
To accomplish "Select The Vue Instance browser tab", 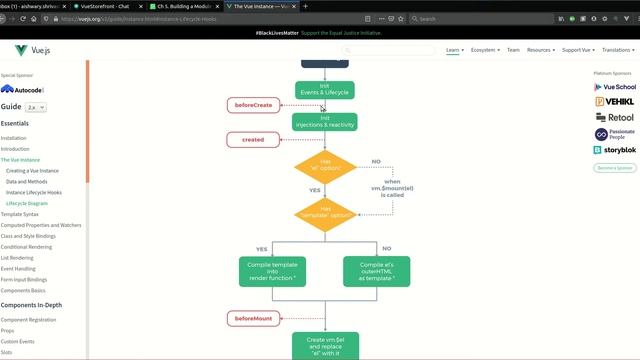I will [x=261, y=7].
